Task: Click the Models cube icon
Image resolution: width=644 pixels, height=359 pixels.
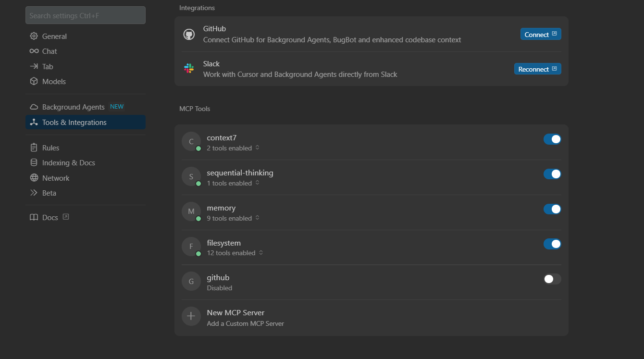Action: coord(34,81)
